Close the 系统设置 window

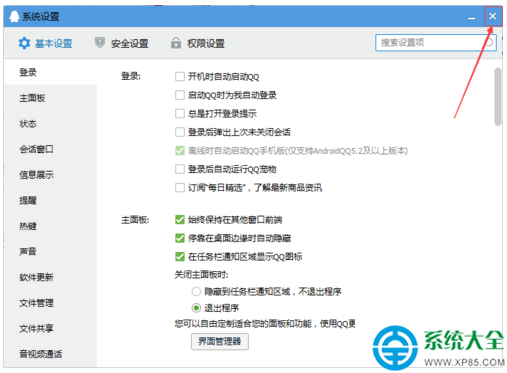pos(493,16)
